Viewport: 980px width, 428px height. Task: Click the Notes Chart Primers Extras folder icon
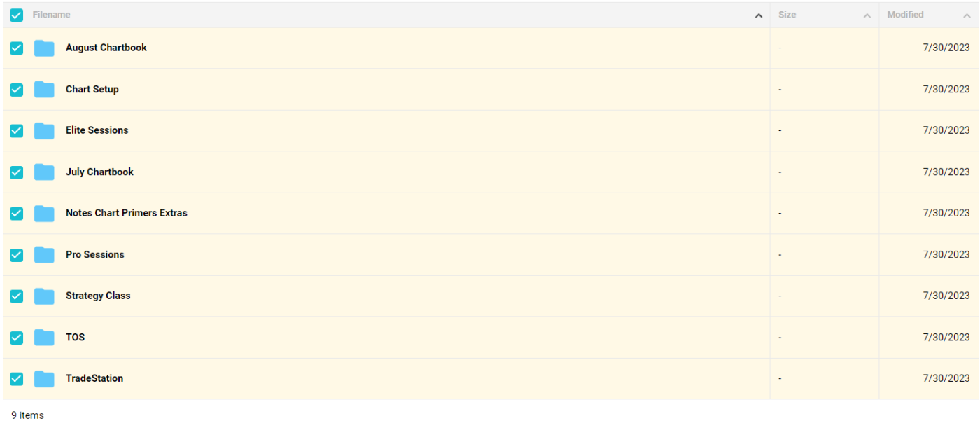pos(44,214)
